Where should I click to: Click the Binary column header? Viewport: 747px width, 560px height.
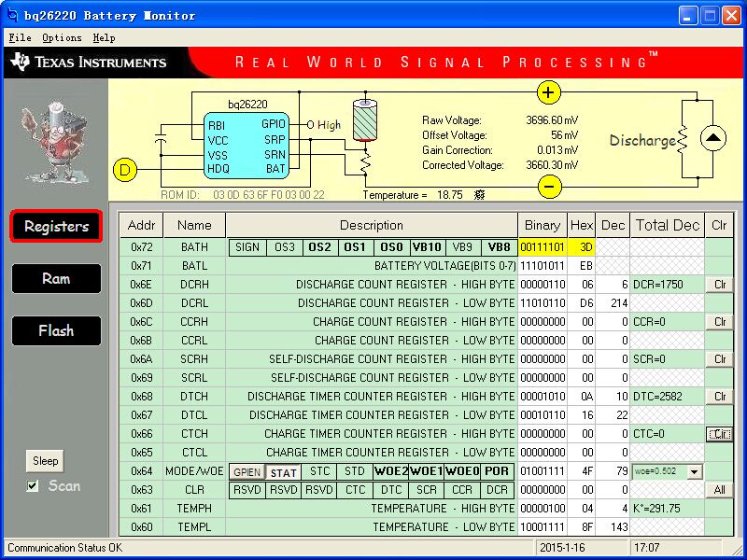(543, 225)
